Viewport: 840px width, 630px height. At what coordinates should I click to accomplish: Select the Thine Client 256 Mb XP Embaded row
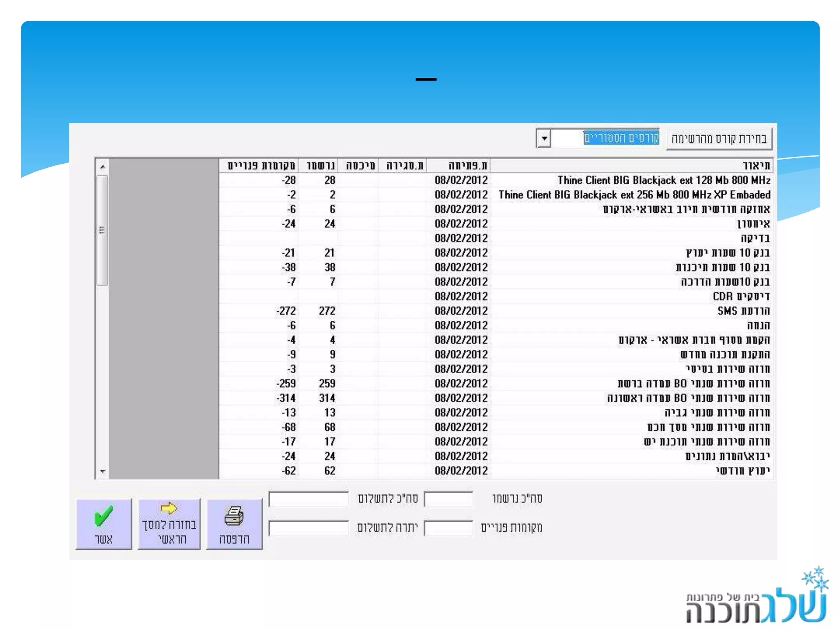(634, 195)
